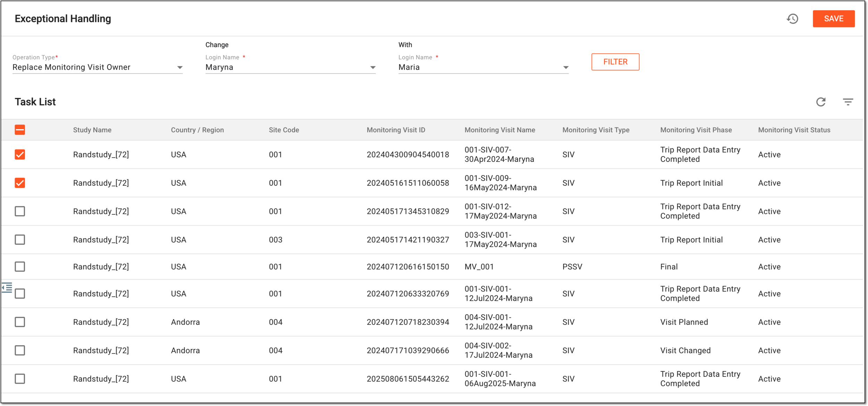Select visit name 004-SIV-002-17Jul2024-Maryna
The image size is (868, 406).
point(498,350)
